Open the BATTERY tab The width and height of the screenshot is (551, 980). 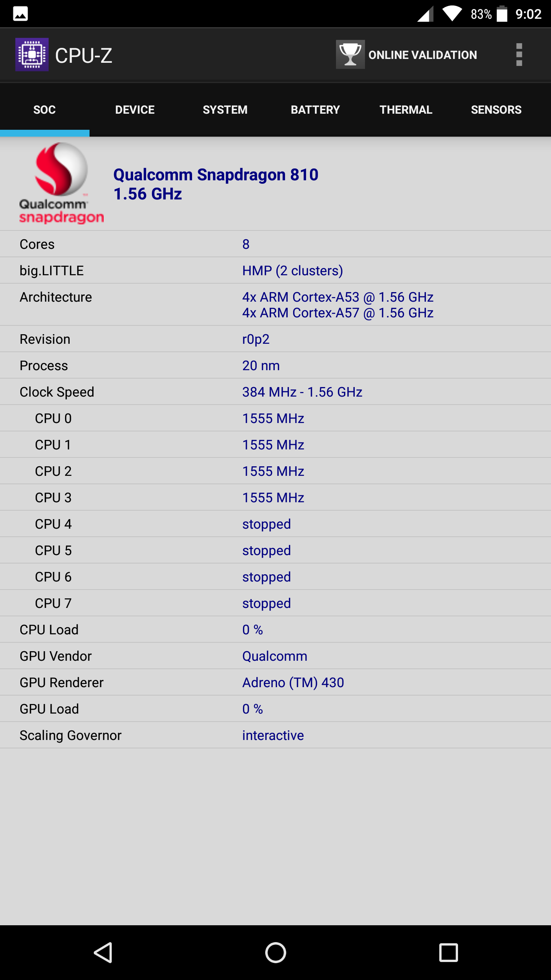tap(315, 110)
